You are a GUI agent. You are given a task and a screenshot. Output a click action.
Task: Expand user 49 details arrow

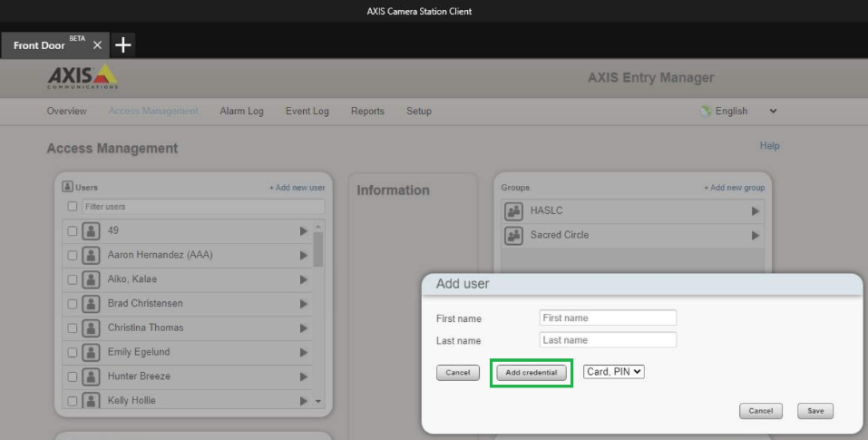303,230
